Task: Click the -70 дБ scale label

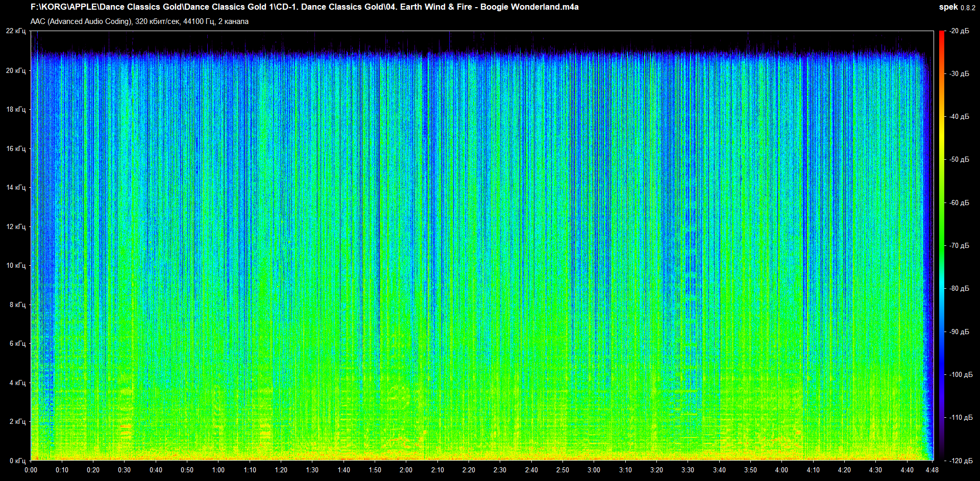Action: click(x=959, y=245)
